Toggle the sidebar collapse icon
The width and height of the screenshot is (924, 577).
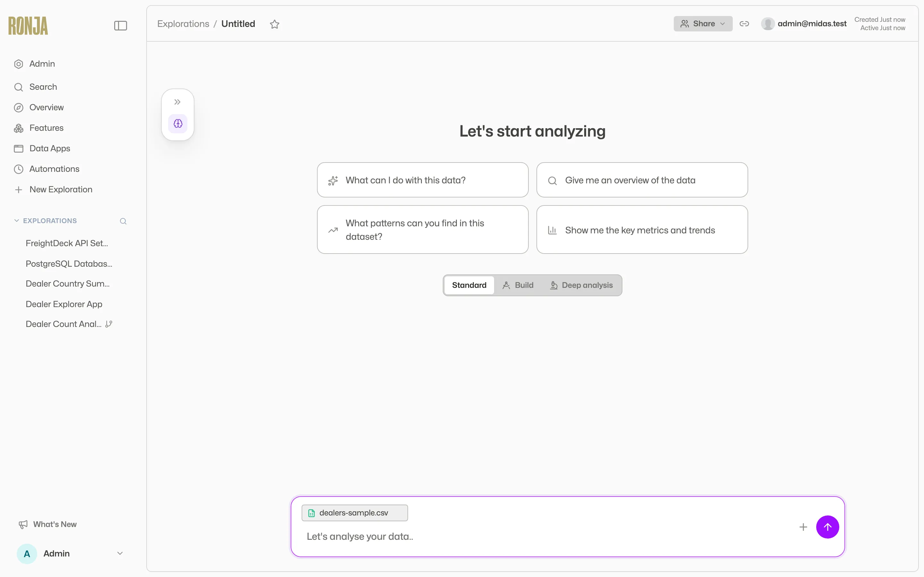[120, 26]
